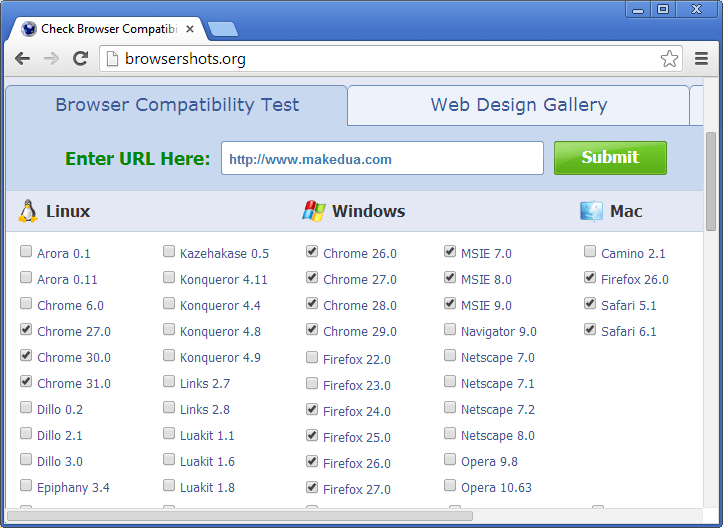
Task: Check the Arora 0.1 checkbox
Action: pyautogui.click(x=26, y=251)
